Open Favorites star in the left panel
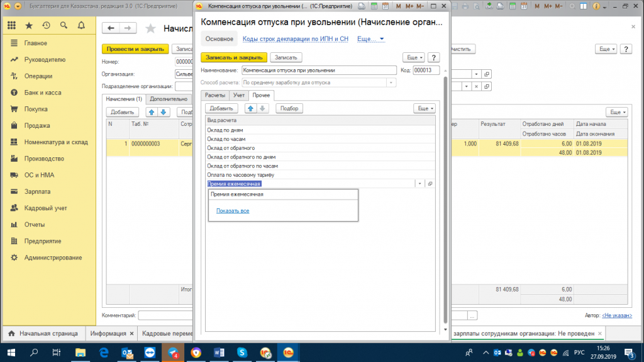 pos(29,26)
